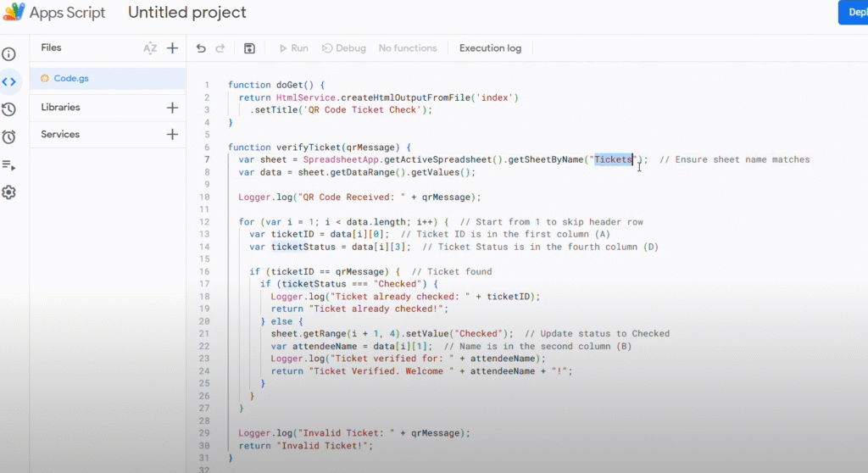Select the Editor code icon in sidebar
The width and height of the screenshot is (868, 473).
(x=8, y=82)
